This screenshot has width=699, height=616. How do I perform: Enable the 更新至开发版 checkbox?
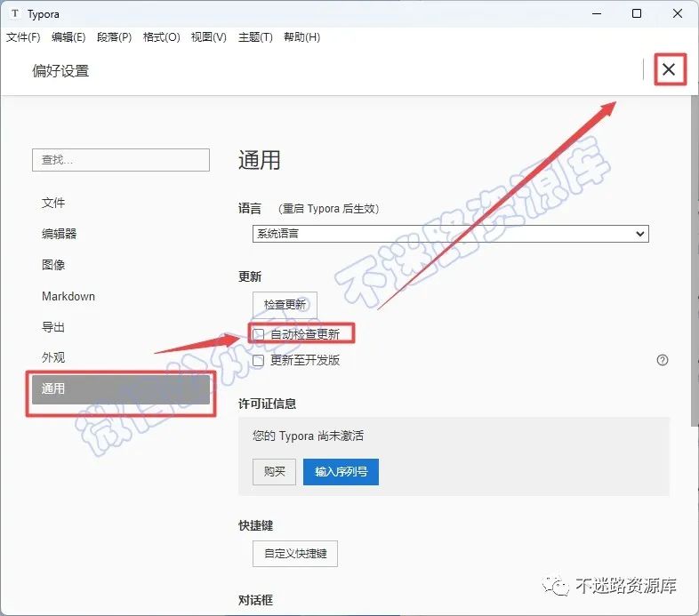click(259, 360)
